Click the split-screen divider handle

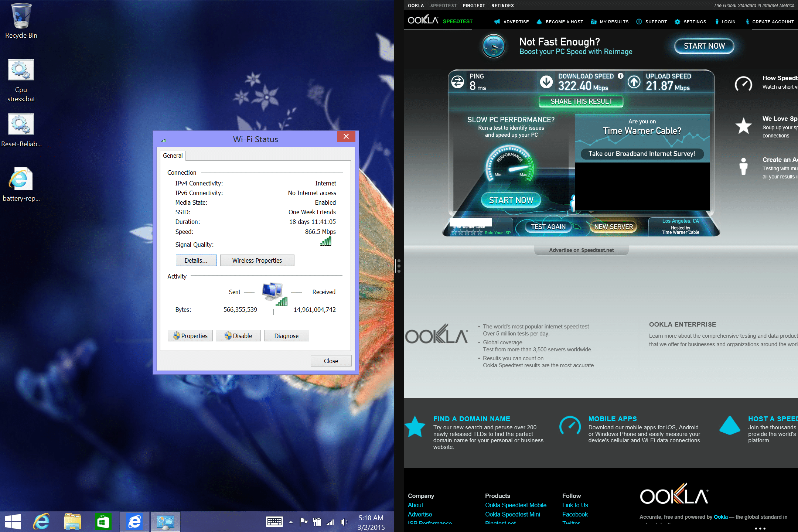point(399,266)
